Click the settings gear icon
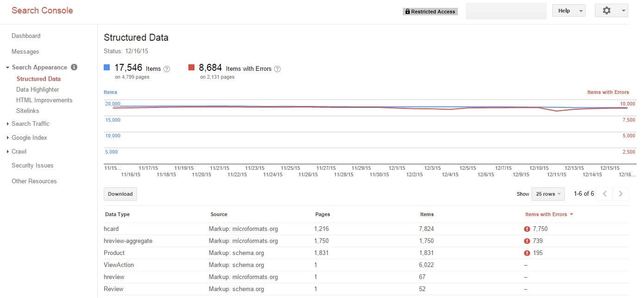The width and height of the screenshot is (644, 298). point(606,11)
